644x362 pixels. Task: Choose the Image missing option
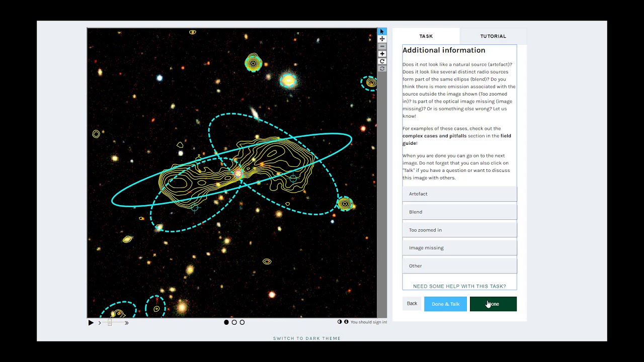[x=459, y=248]
